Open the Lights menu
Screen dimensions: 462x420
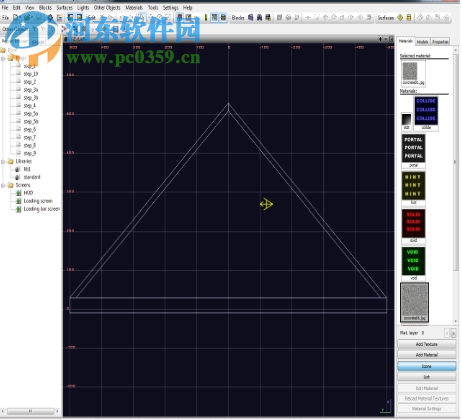tap(83, 7)
